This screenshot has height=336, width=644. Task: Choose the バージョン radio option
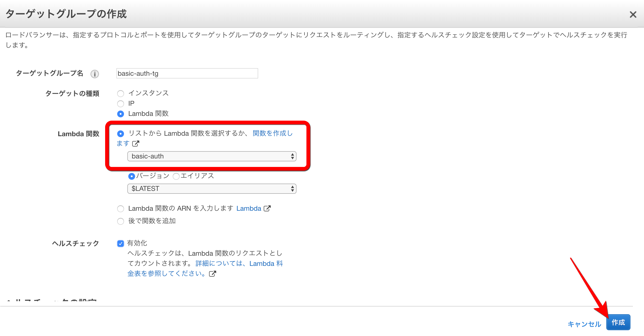coord(131,176)
